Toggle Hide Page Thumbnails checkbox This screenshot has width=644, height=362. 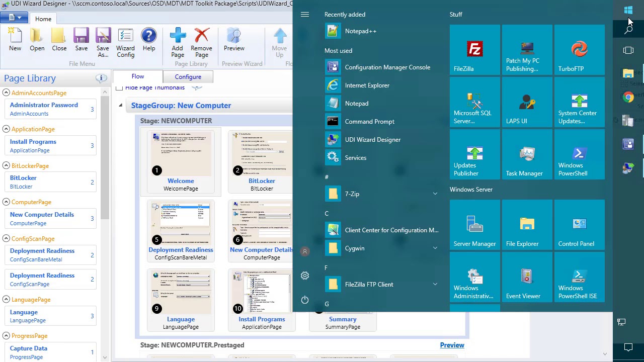coord(119,87)
